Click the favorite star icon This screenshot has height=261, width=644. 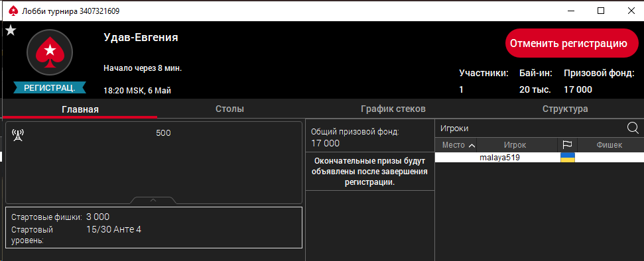click(x=10, y=30)
